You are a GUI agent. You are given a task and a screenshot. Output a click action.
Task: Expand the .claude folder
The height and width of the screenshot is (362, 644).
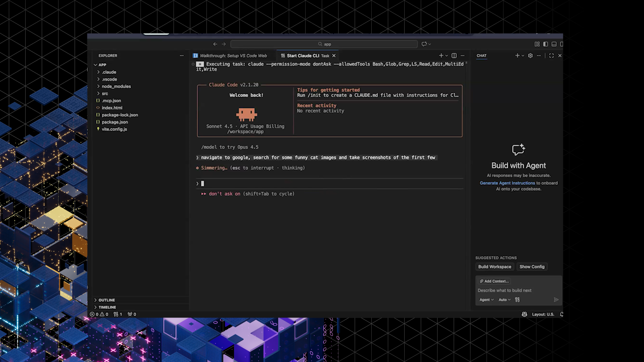pos(109,72)
